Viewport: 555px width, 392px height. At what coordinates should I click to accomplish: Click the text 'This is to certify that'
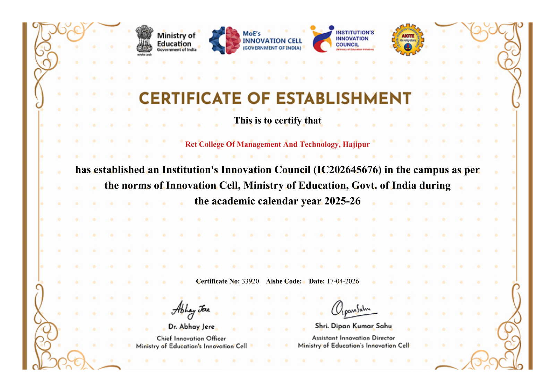click(277, 120)
